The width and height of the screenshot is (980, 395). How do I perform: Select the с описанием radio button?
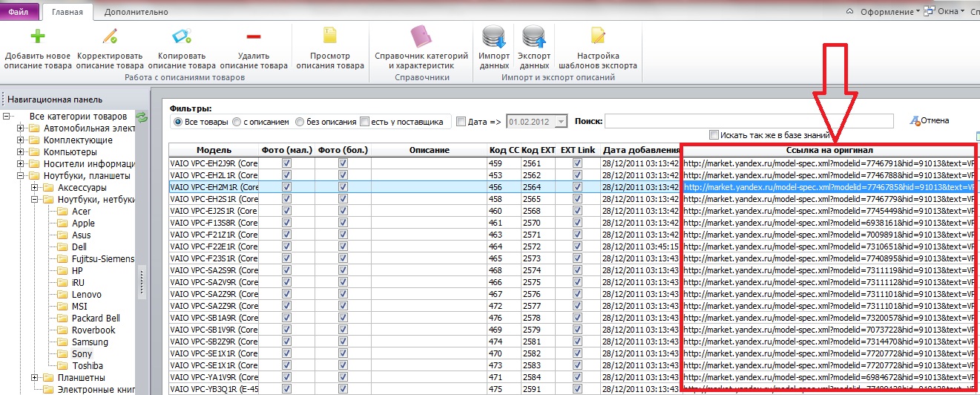point(237,122)
